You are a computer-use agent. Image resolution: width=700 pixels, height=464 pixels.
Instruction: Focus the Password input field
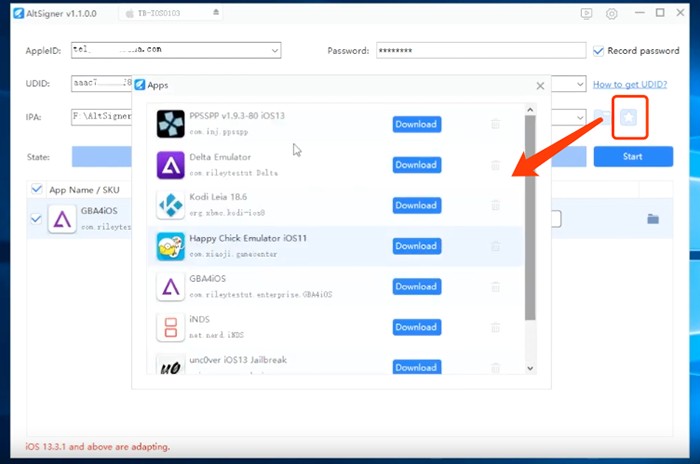pyautogui.click(x=481, y=50)
